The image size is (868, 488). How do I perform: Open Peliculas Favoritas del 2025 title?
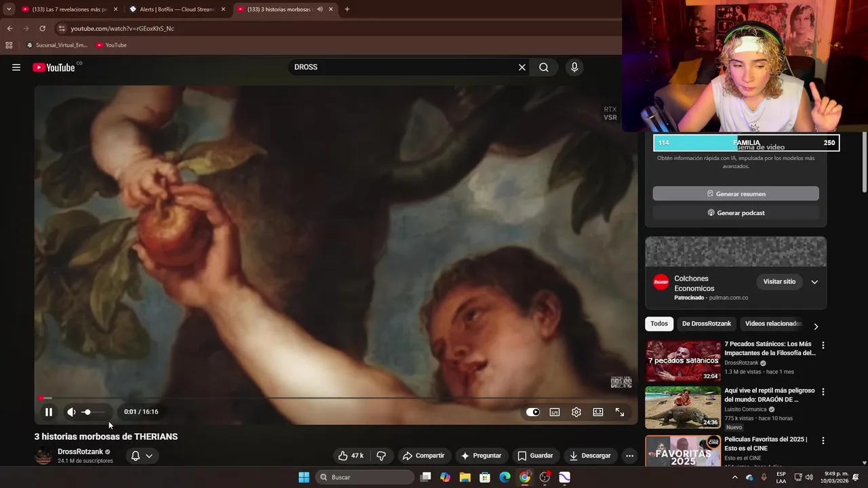(x=766, y=444)
